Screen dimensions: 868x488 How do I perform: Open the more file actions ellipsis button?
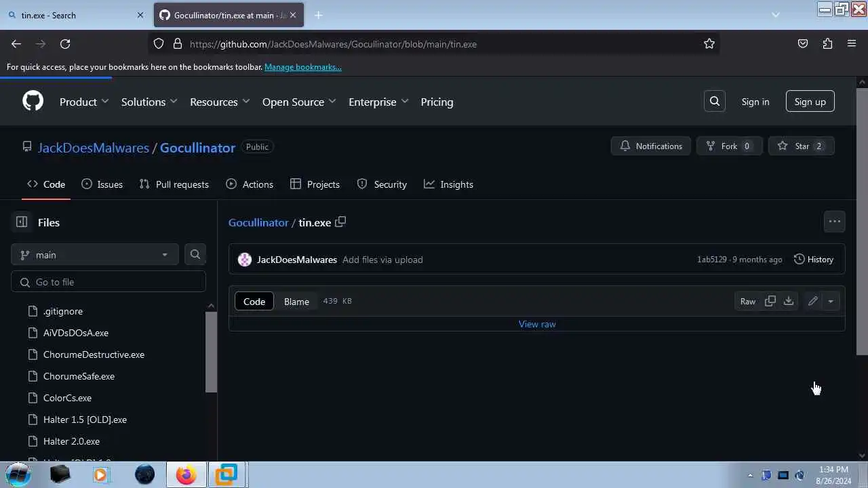click(x=835, y=222)
